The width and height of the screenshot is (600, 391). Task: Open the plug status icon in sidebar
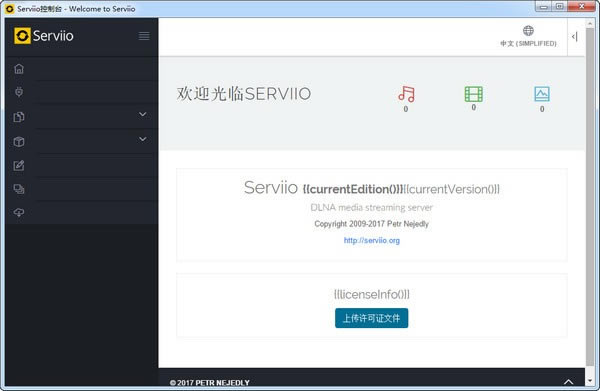pyautogui.click(x=19, y=92)
